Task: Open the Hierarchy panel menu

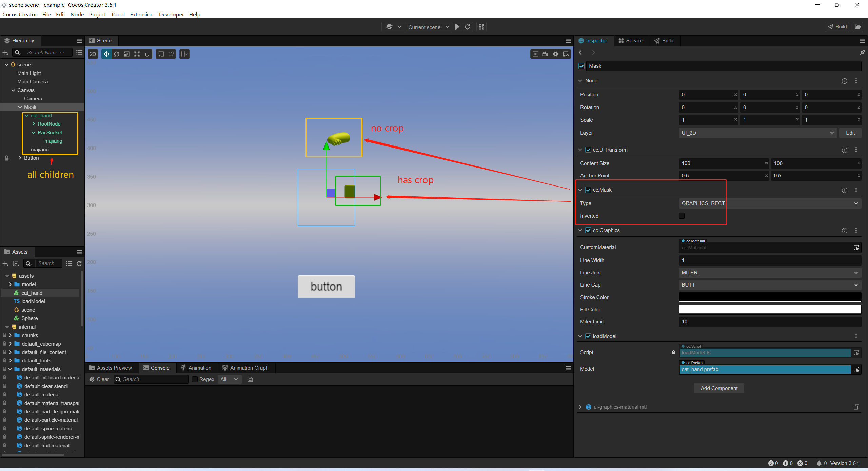Action: coord(79,41)
